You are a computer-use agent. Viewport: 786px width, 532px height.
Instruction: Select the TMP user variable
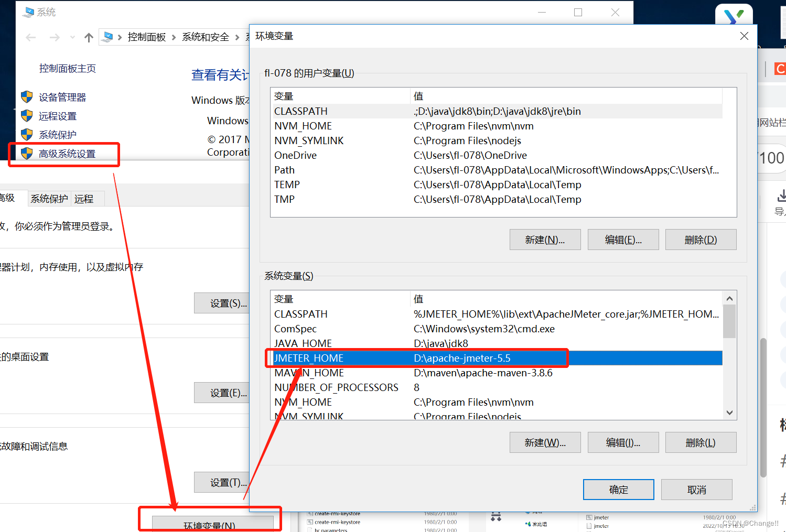497,199
